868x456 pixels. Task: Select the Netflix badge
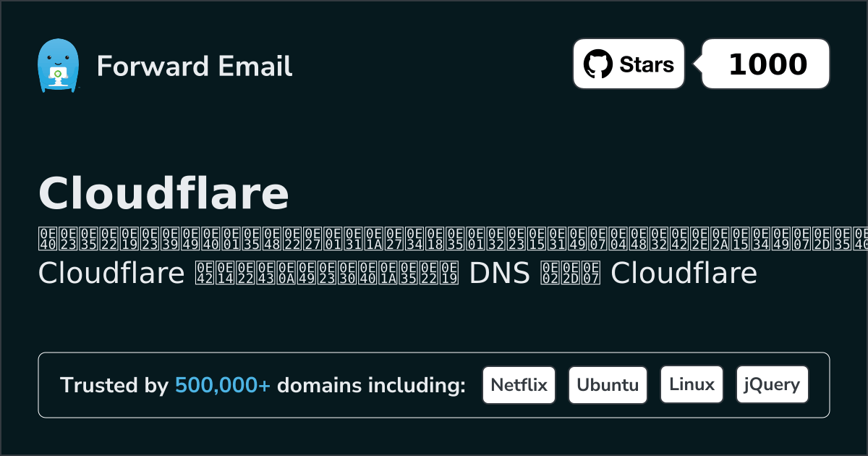click(x=519, y=385)
